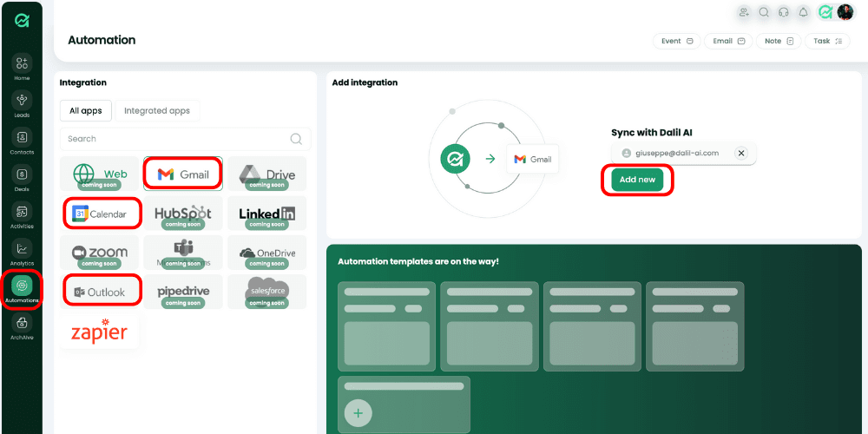
Task: Create a new Task
Action: point(827,41)
